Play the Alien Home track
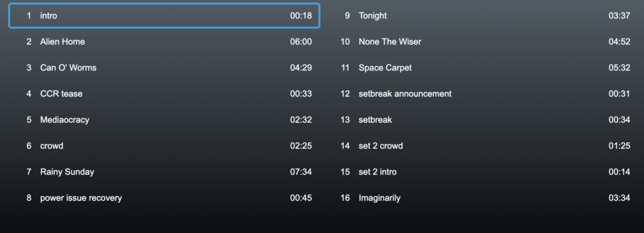This screenshot has width=644, height=233. coord(164,42)
